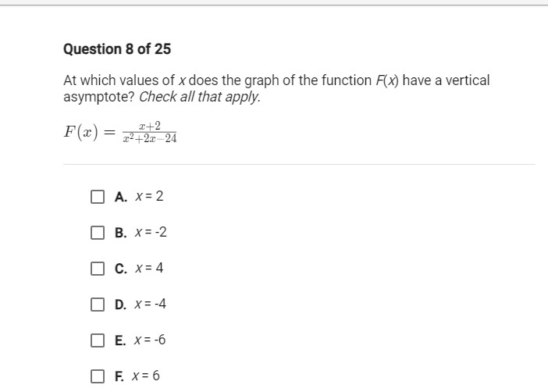Click the answer text x = -2
The image size is (548, 392).
(x=151, y=232)
